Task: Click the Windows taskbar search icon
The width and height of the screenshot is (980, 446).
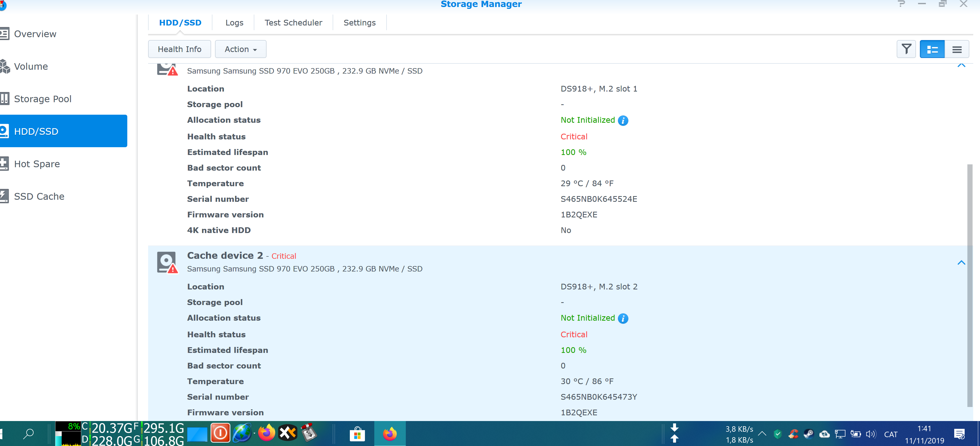Action: pyautogui.click(x=29, y=434)
